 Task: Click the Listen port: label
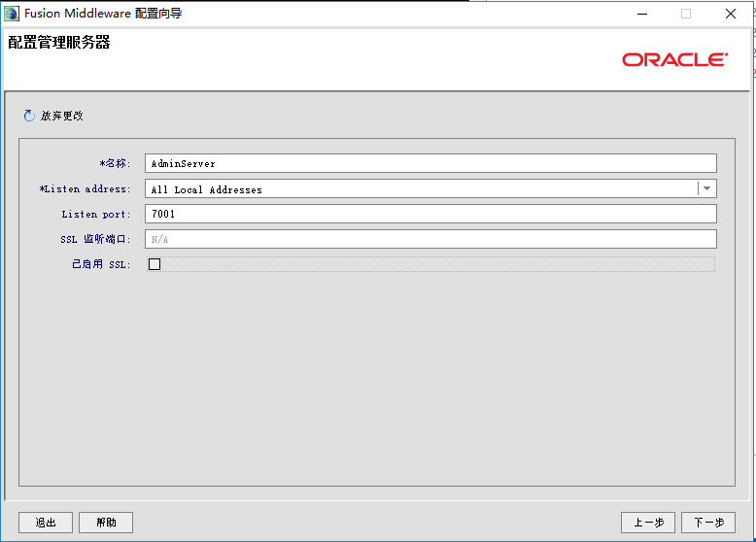[96, 214]
